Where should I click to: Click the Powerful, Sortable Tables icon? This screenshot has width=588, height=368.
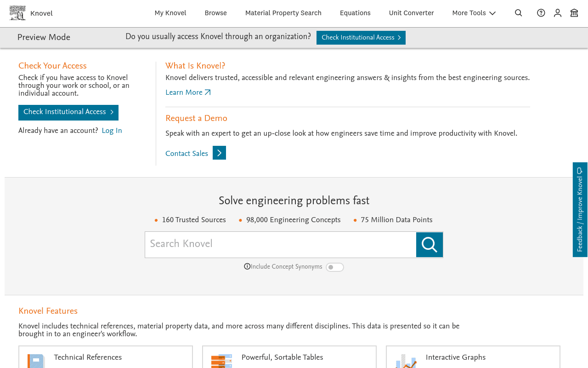tap(221, 361)
